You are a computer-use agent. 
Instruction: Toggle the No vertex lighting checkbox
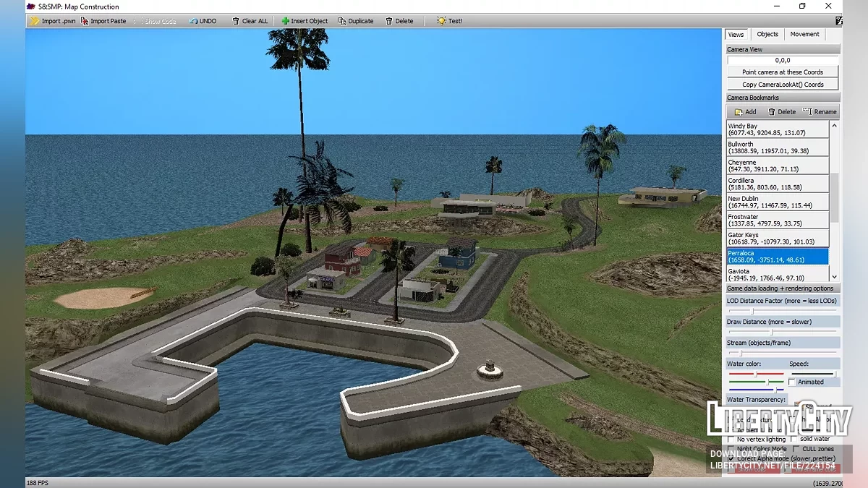(x=731, y=439)
